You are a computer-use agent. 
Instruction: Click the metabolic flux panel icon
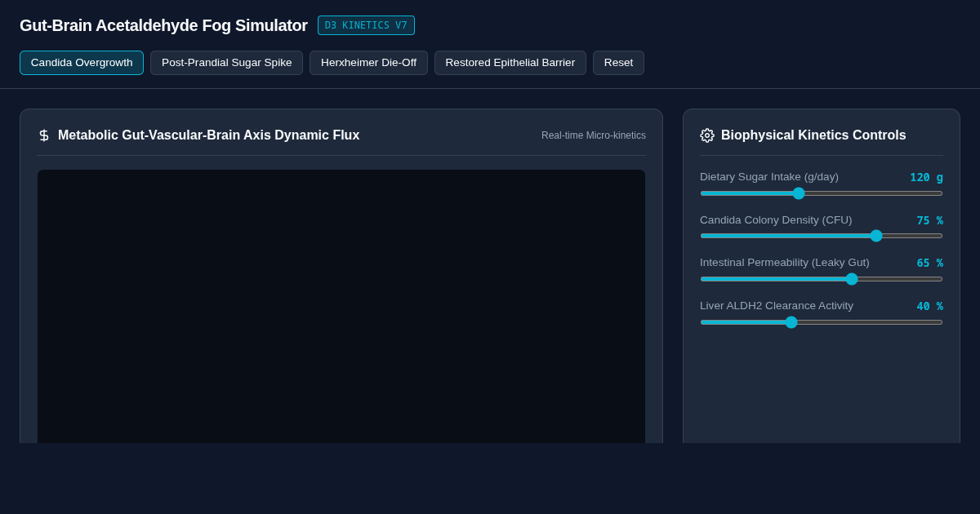(x=44, y=135)
